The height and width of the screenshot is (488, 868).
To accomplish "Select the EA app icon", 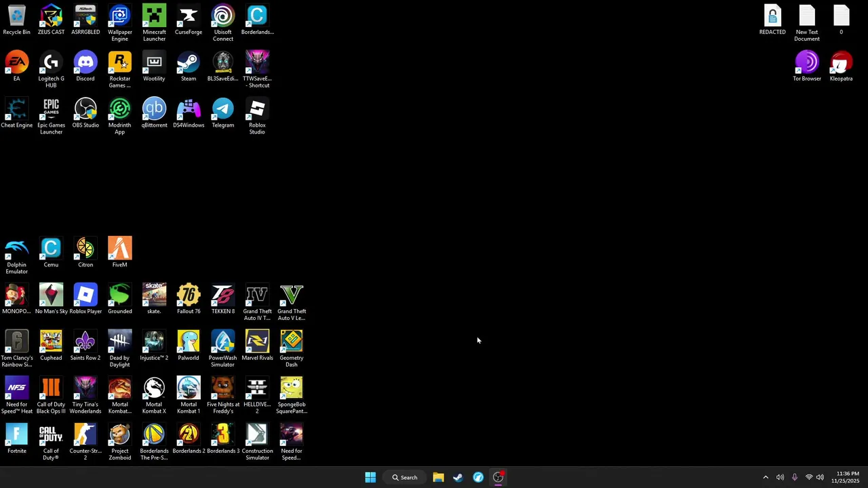I will click(17, 66).
